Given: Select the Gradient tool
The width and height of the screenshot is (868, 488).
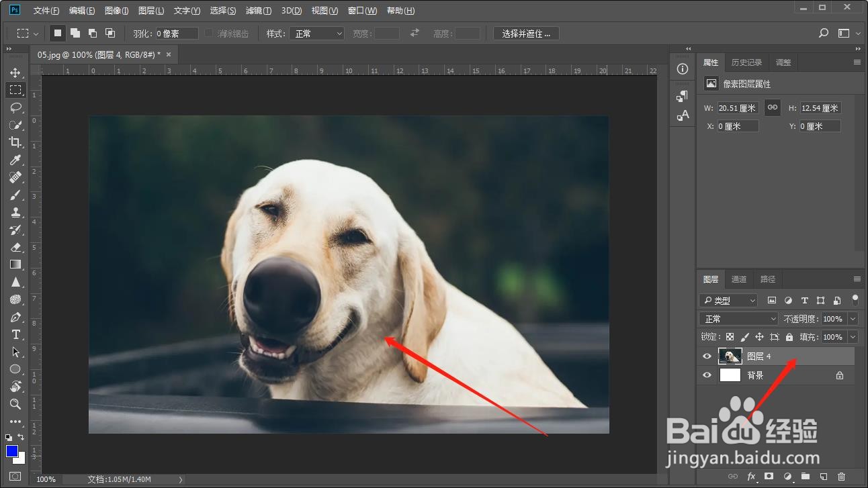Looking at the screenshot, I should [15, 264].
